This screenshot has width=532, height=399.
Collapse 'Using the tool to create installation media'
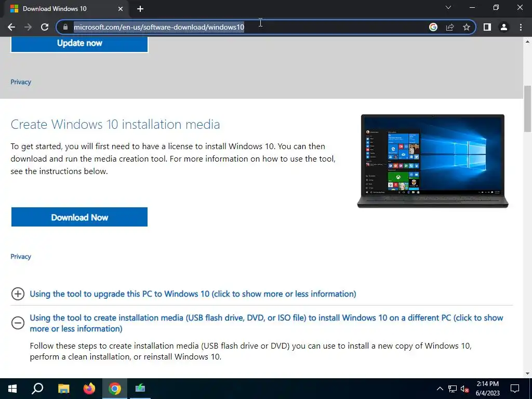pyautogui.click(x=267, y=323)
